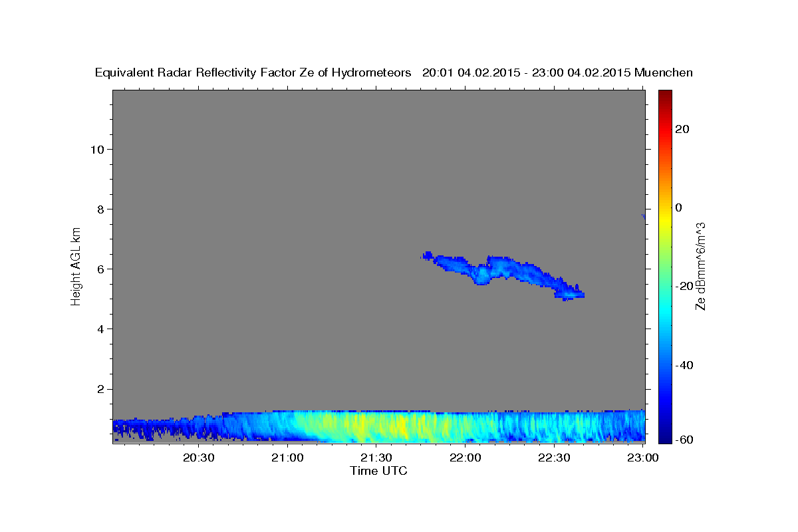Click the plot title text
The image size is (798, 532).
[394, 72]
